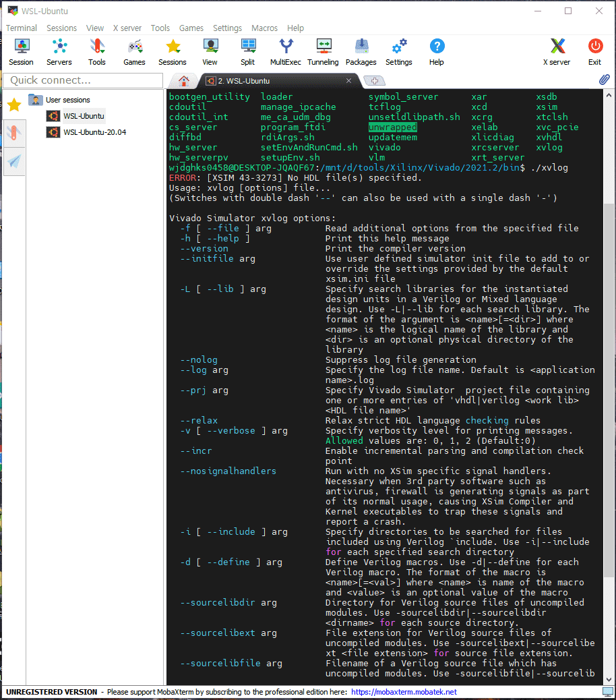Select the sidebar Tools knife tab
616x700 pixels.
click(14, 133)
